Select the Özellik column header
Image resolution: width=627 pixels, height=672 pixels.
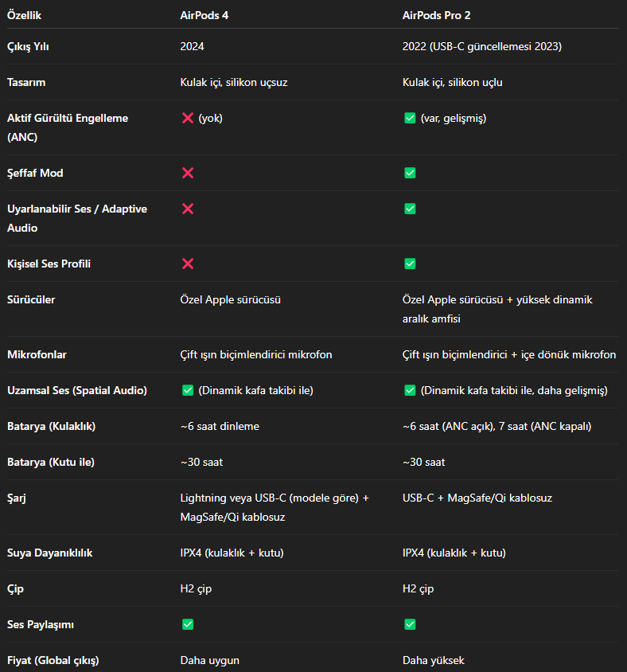[x=24, y=15]
